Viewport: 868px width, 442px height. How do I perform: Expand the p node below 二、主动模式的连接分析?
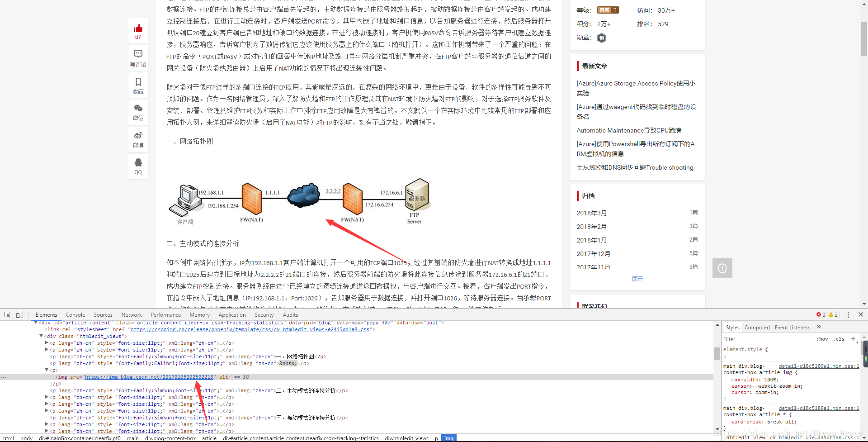click(x=47, y=397)
